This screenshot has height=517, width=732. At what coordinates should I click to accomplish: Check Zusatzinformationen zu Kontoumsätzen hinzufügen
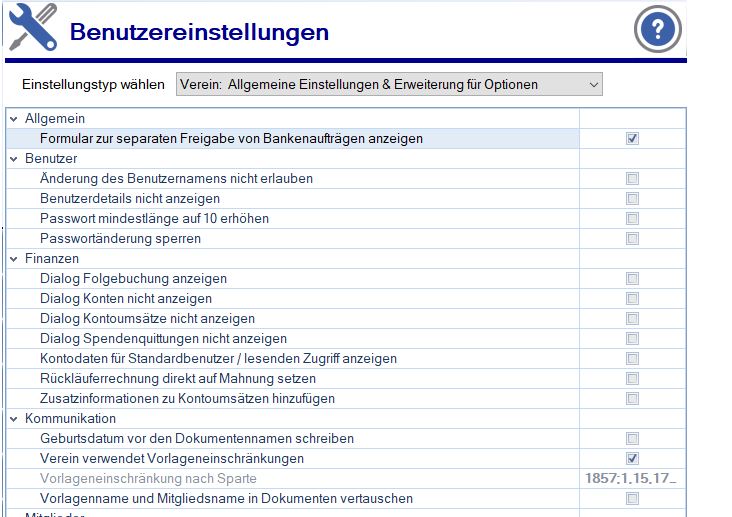(632, 398)
